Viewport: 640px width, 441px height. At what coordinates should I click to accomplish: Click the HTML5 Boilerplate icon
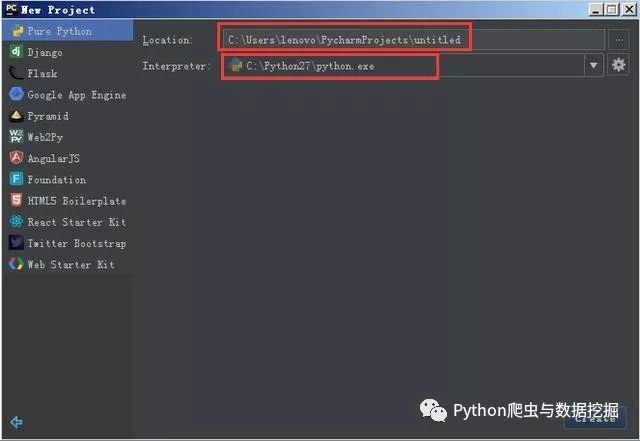click(16, 201)
